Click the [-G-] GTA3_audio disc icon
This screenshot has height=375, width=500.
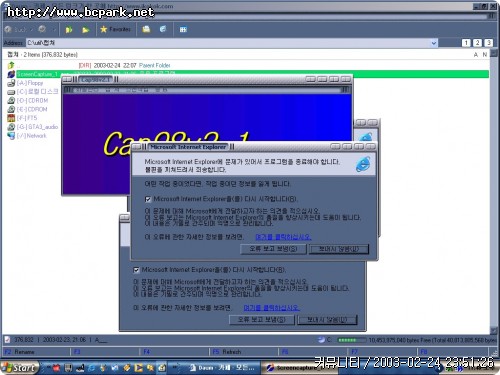[11, 127]
